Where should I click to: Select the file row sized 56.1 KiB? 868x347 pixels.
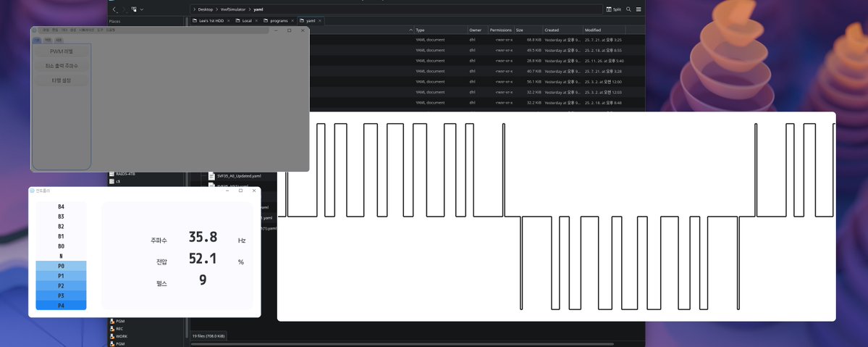click(x=476, y=81)
